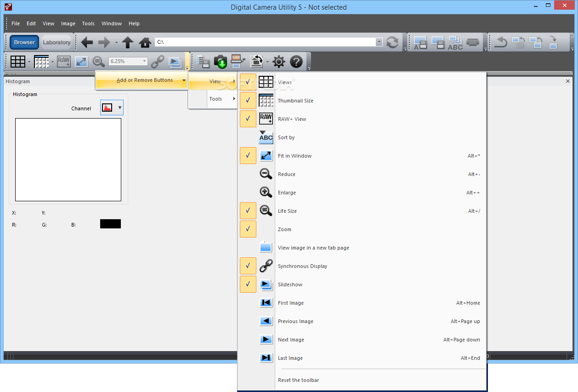The height and width of the screenshot is (392, 578).
Task: Click the Forward navigation arrow
Action: pos(104,42)
